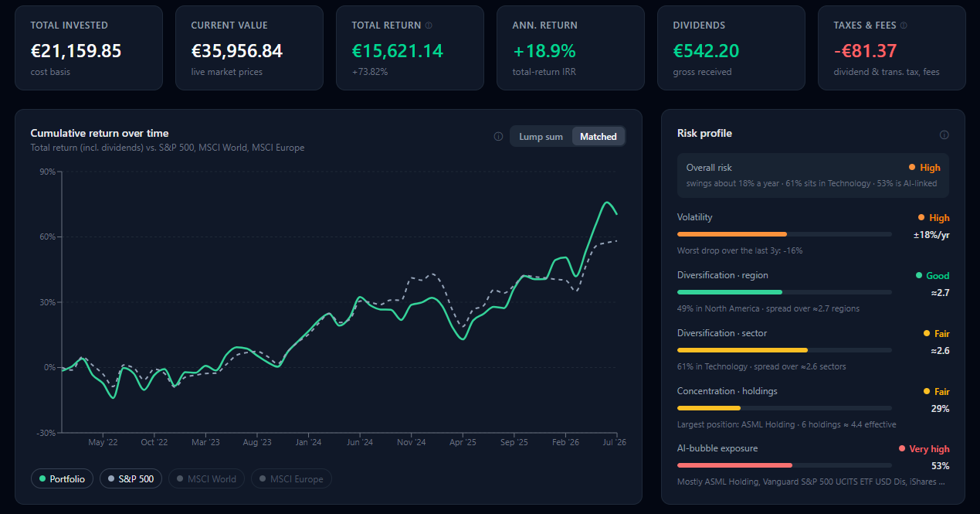Toggle the S&P 500 series in the legend
This screenshot has width=980, height=514.
click(x=131, y=478)
